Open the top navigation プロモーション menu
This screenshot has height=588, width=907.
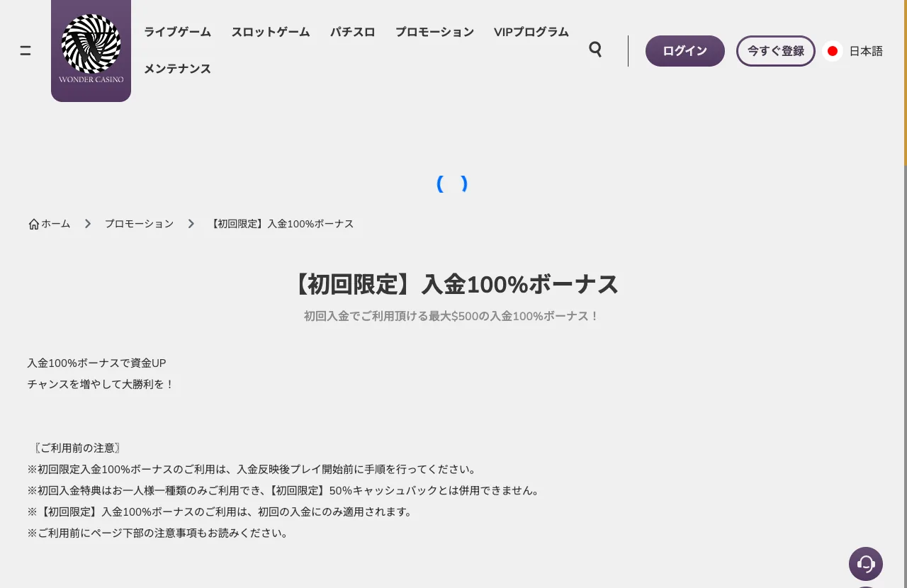pyautogui.click(x=434, y=32)
